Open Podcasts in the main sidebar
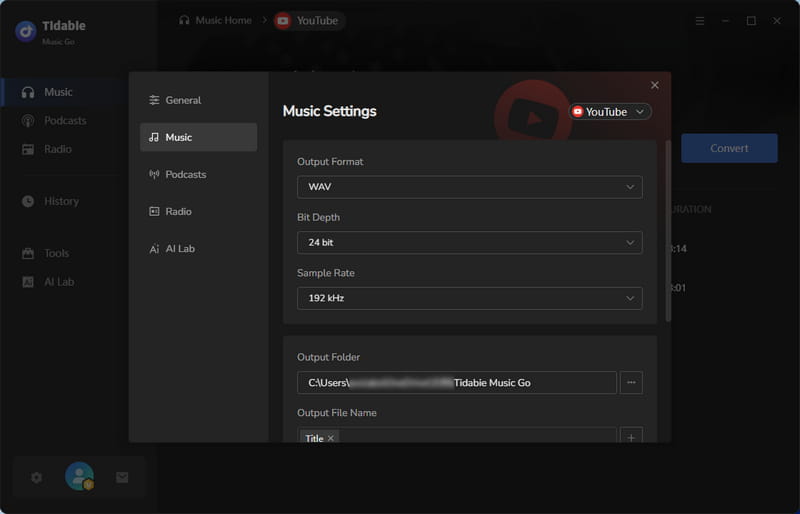This screenshot has width=800, height=514. (64, 121)
